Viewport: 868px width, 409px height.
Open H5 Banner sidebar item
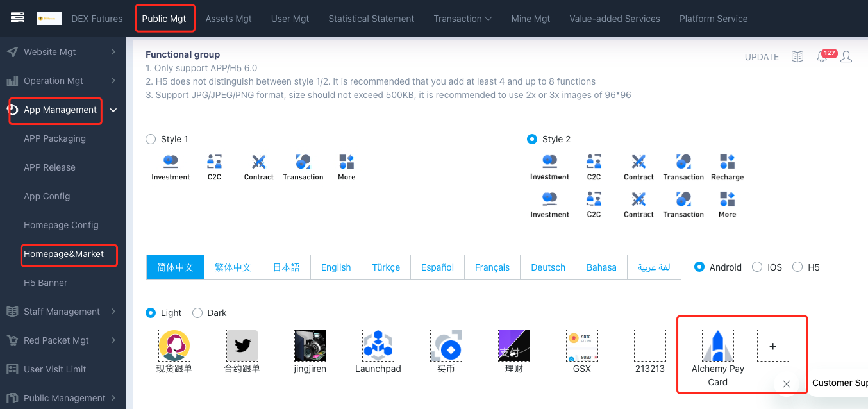point(46,283)
